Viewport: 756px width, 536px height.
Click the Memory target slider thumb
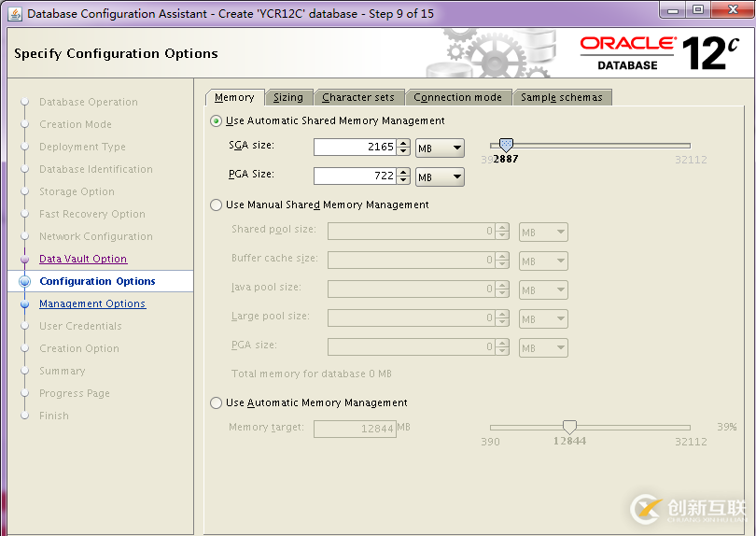[569, 427]
